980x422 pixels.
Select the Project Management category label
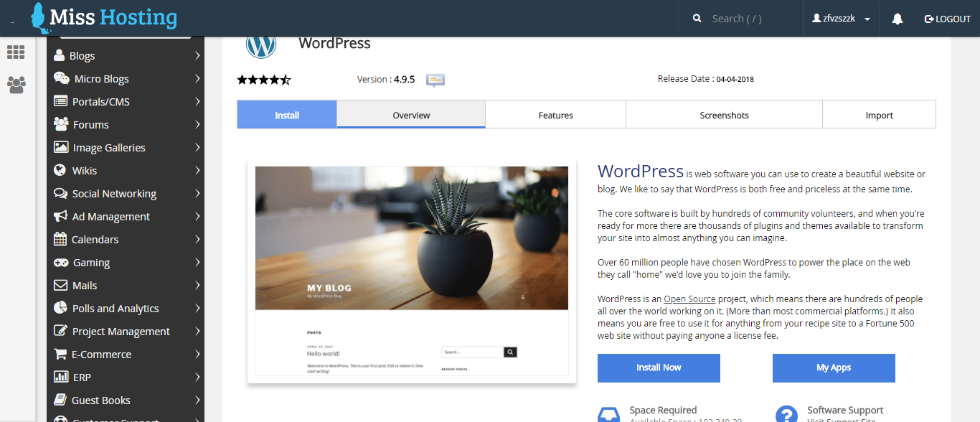pyautogui.click(x=121, y=331)
